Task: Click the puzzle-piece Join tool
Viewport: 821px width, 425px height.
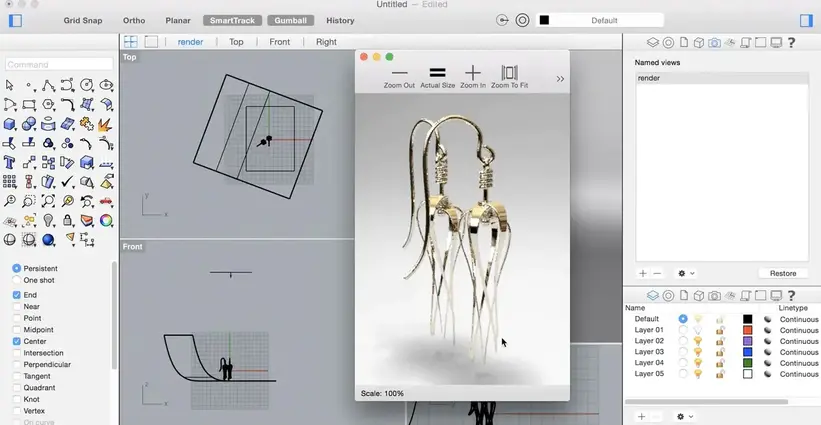Action: [87, 124]
